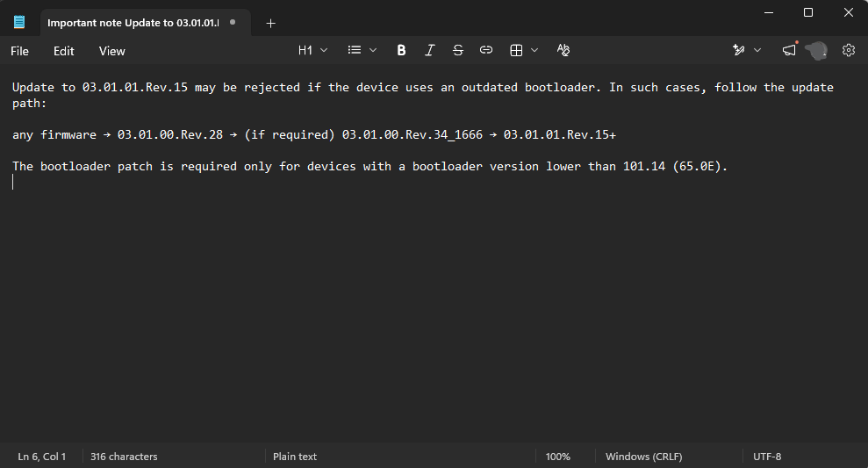Expand the AI rewrite dropdown arrow
Screen dimensions: 868x468
[x=757, y=50]
